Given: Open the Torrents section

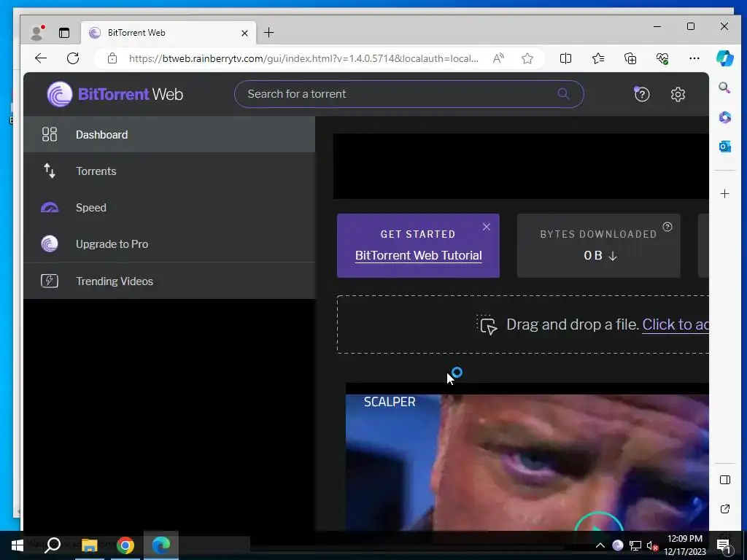Looking at the screenshot, I should coord(169,171).
